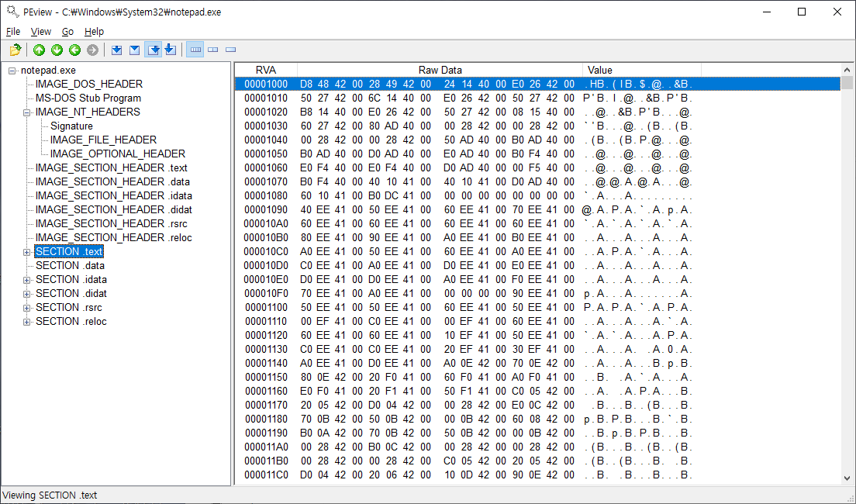Select the row with RVA 000010F0
Viewport: 856px width, 504px height.
(538, 293)
